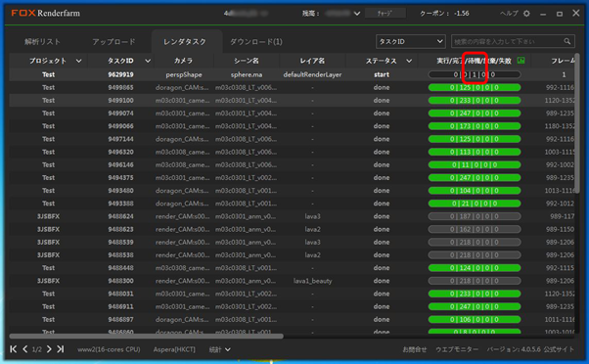Click the FOX Renderfarm logo

45,13
